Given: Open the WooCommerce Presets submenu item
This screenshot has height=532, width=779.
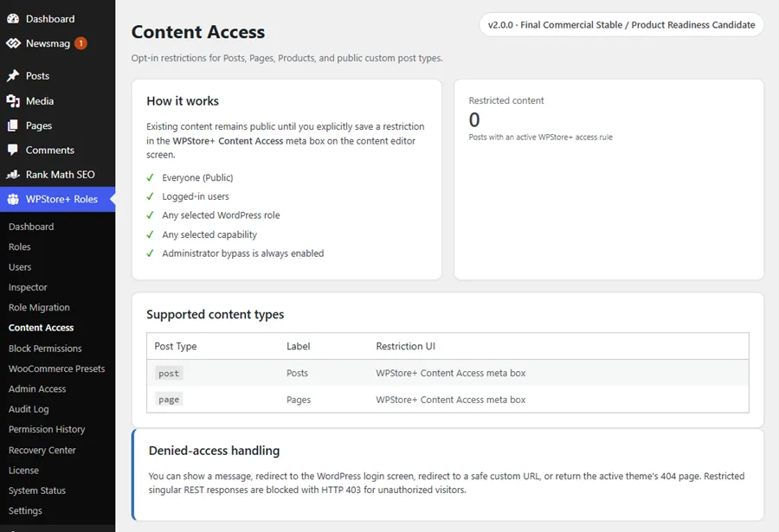Looking at the screenshot, I should click(x=56, y=369).
